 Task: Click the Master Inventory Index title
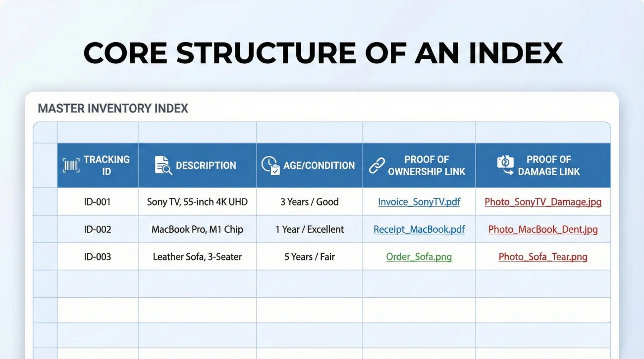pos(113,108)
